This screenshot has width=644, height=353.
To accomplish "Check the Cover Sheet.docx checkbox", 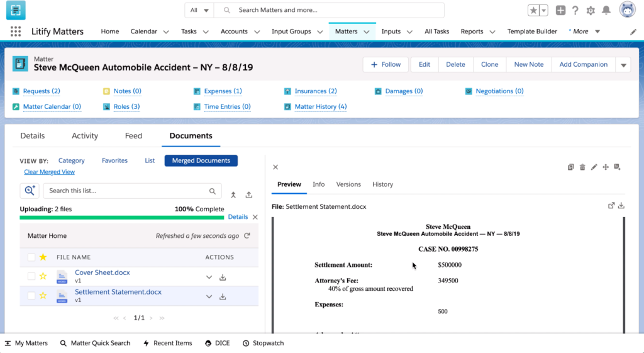I will [x=31, y=276].
